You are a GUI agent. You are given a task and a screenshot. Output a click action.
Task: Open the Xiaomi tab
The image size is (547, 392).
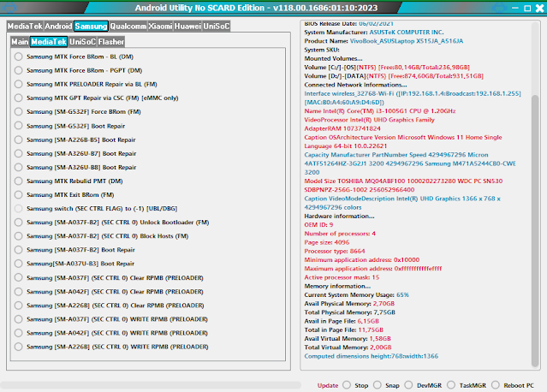[160, 27]
